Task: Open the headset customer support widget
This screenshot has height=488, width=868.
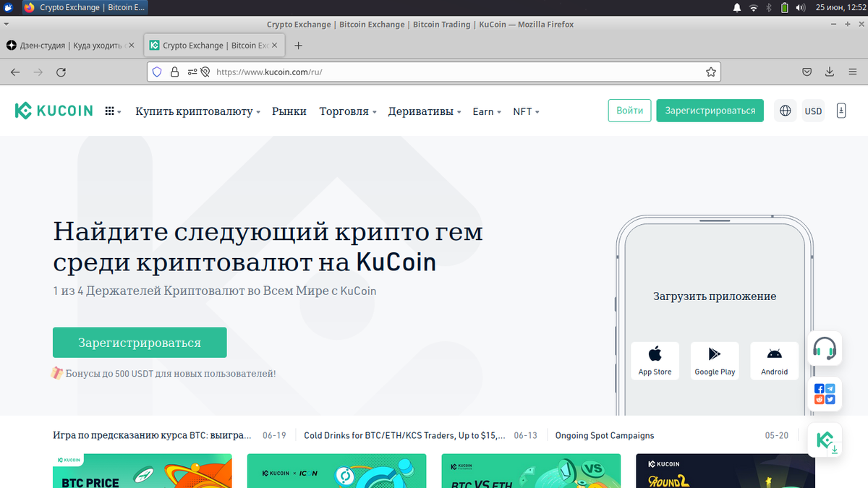Action: pyautogui.click(x=825, y=348)
